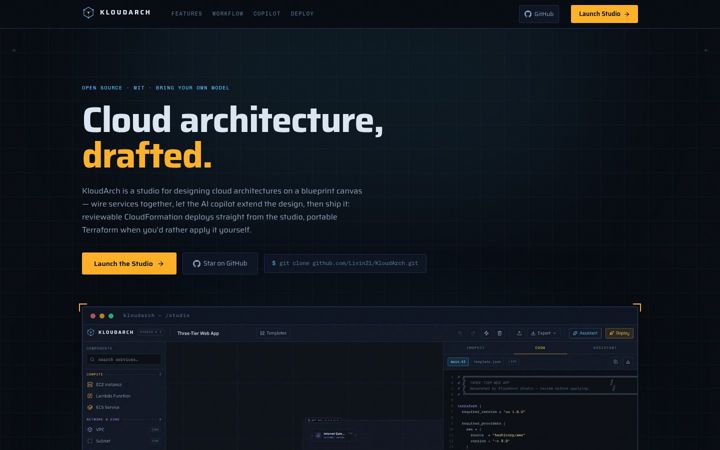Click the GitHub button in the navbar
The height and width of the screenshot is (450, 720).
coord(539,14)
